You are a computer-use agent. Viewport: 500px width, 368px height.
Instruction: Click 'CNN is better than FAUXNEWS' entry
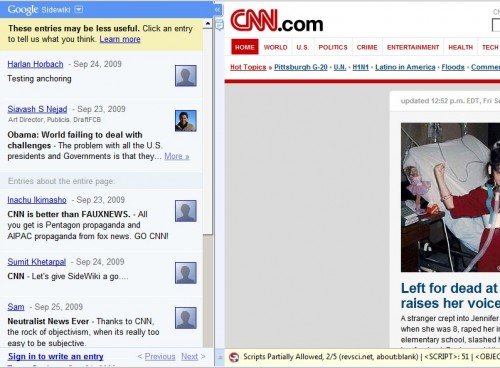pyautogui.click(x=88, y=225)
